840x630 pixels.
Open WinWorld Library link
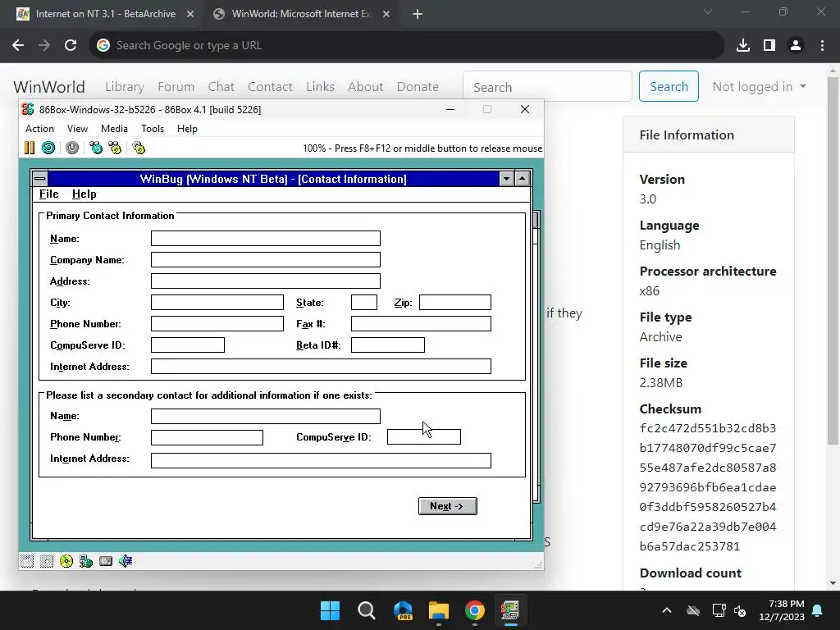125,87
